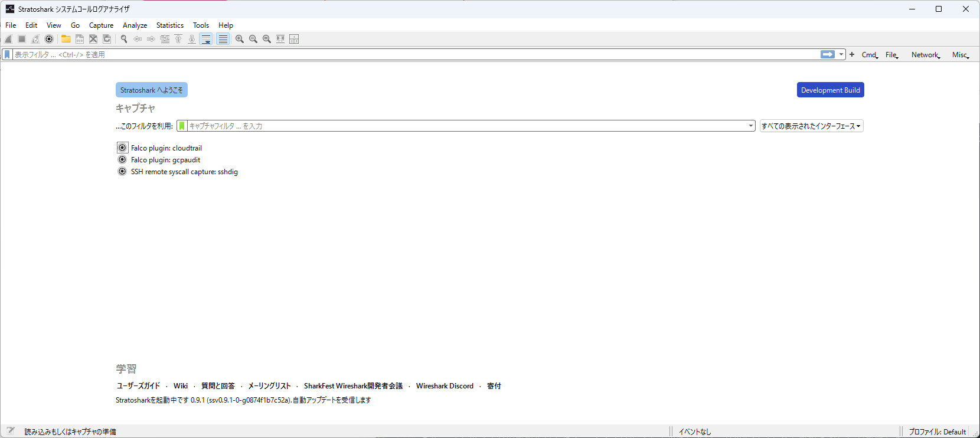Screen dimensions: 980x438
Task: Click the plus icon to add filter button
Action: coord(852,54)
